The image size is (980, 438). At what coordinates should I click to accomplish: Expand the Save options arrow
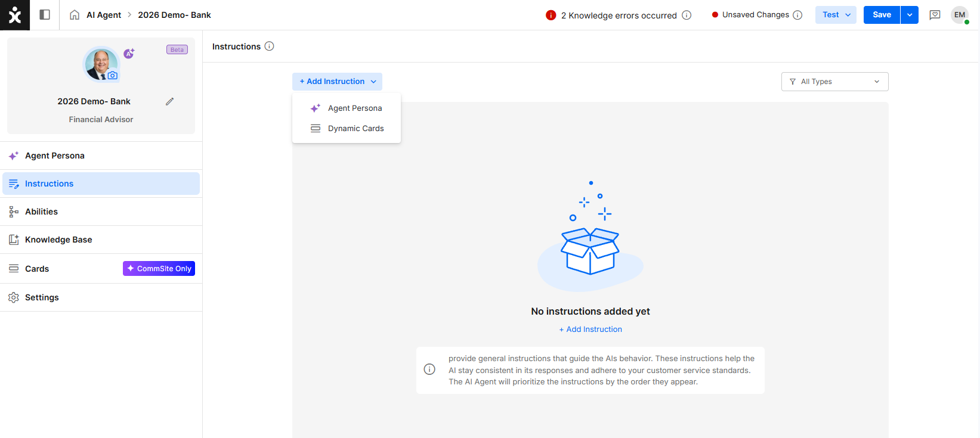910,15
